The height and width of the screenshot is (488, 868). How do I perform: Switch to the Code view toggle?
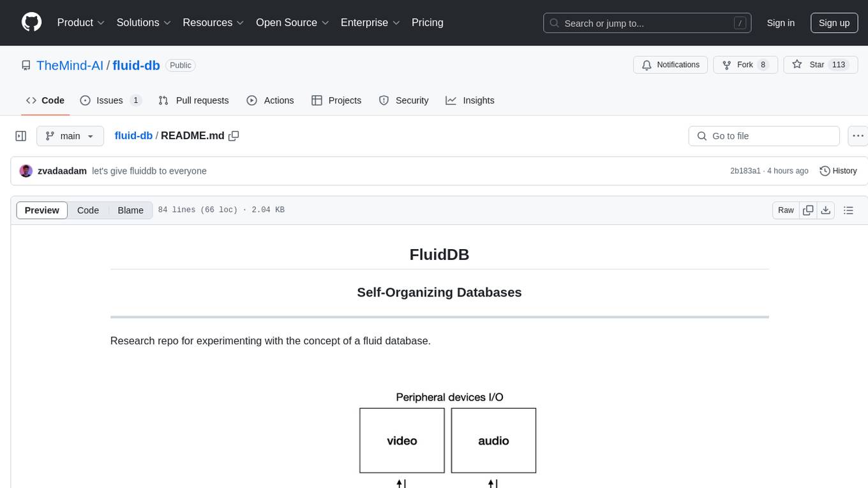(88, 210)
